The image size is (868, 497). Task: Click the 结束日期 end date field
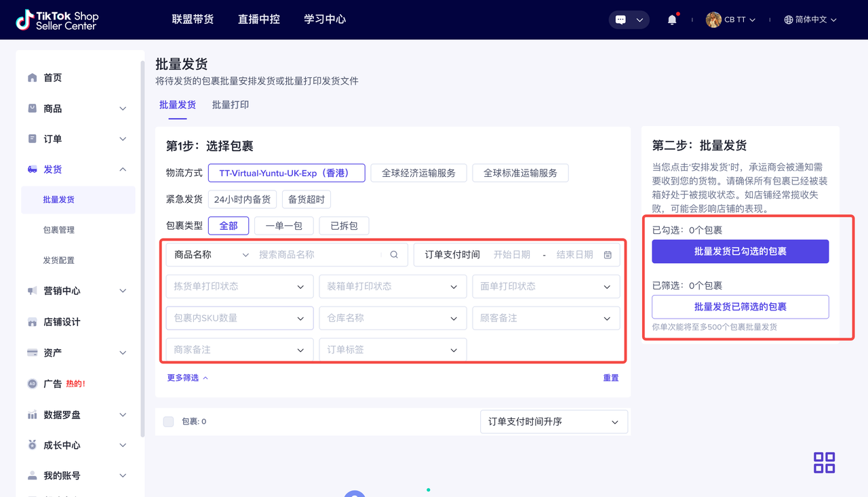coord(575,255)
